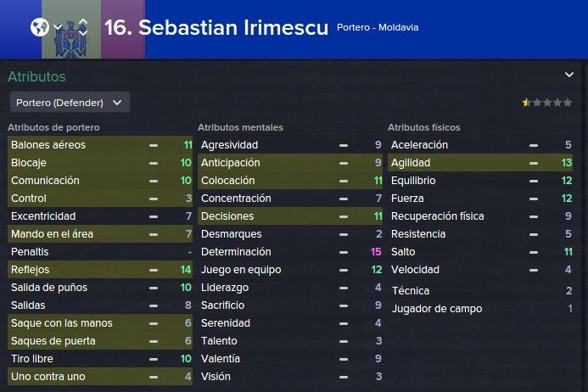The image size is (588, 392).
Task: Select the Reflejos attribute row
Action: 100,270
